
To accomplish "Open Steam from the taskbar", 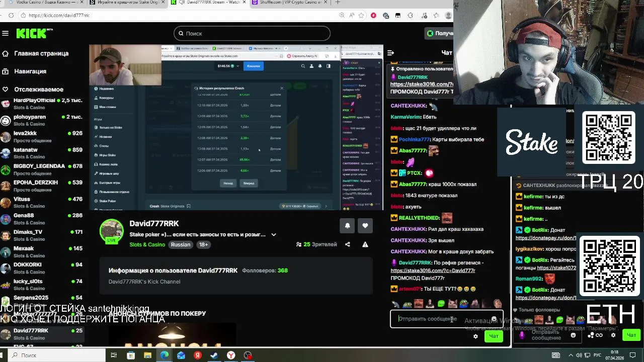I will 214,355.
